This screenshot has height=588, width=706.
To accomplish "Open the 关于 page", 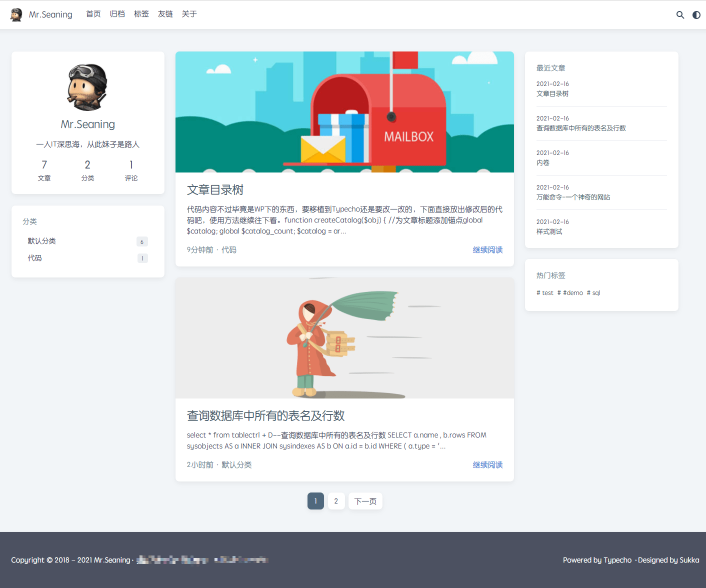I will [189, 14].
